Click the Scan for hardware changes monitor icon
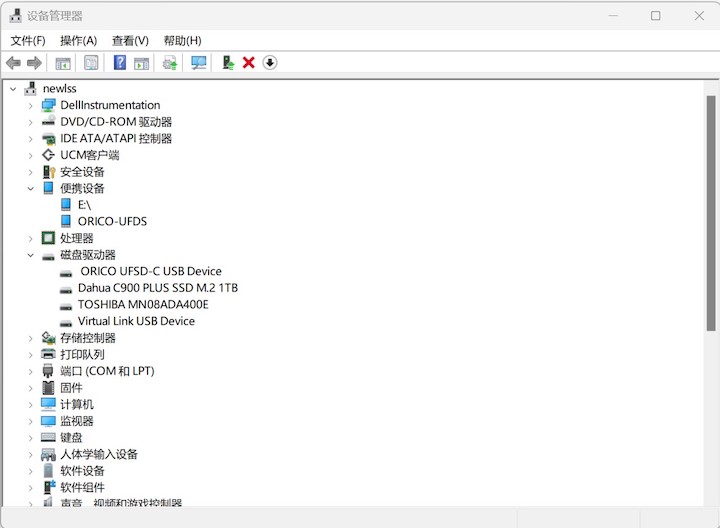The height and width of the screenshot is (528, 720). [198, 63]
